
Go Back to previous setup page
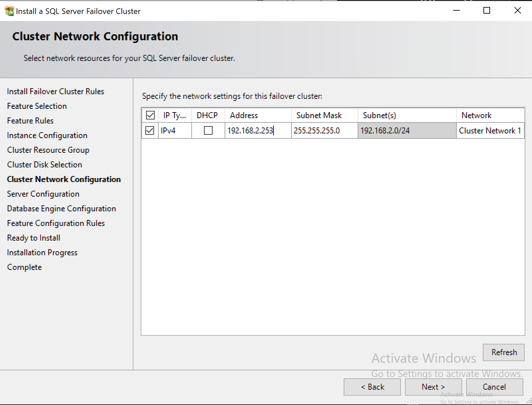pos(372,387)
